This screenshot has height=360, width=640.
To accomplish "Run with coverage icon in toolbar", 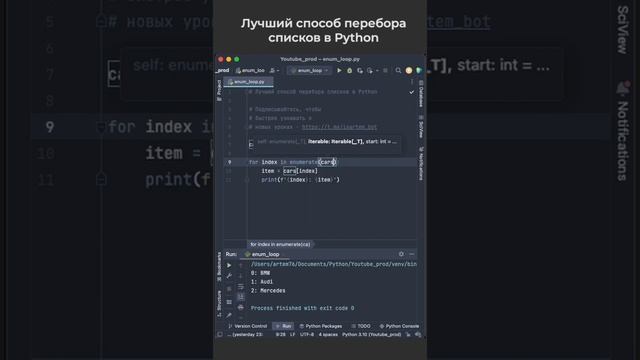I will (x=360, y=71).
